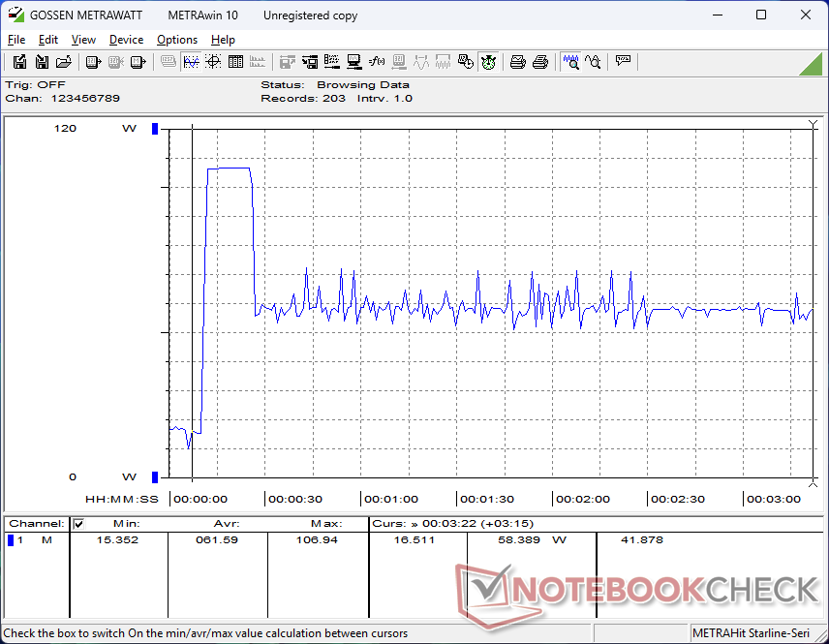
Task: Click the blue channel 1 color swatch
Action: (x=11, y=540)
